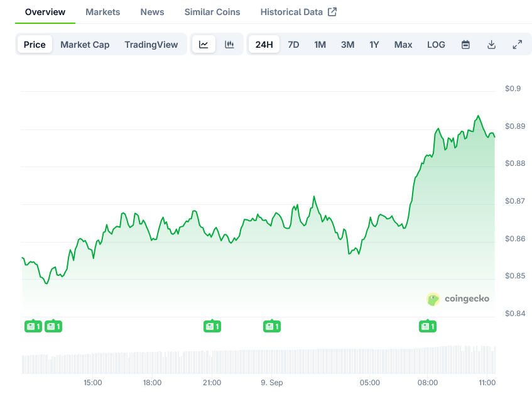The image size is (532, 394).
Task: Toggle LOG scale on the chart
Action: pos(436,45)
